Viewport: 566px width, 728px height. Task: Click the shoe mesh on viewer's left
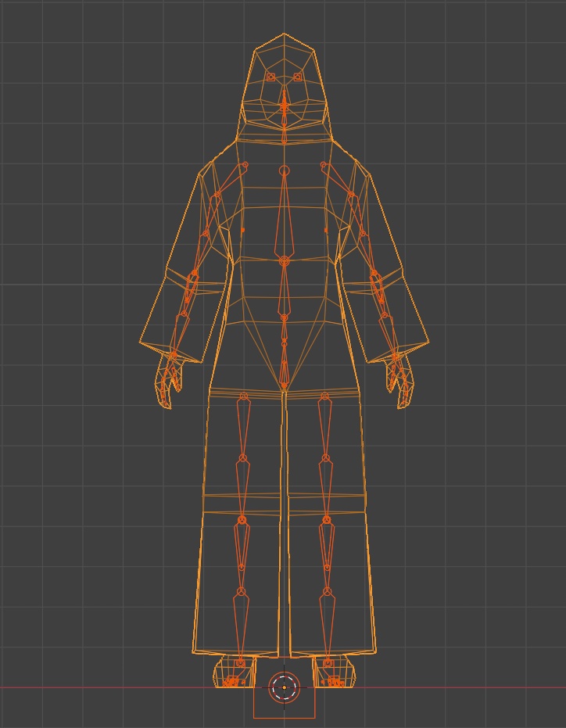(x=235, y=672)
